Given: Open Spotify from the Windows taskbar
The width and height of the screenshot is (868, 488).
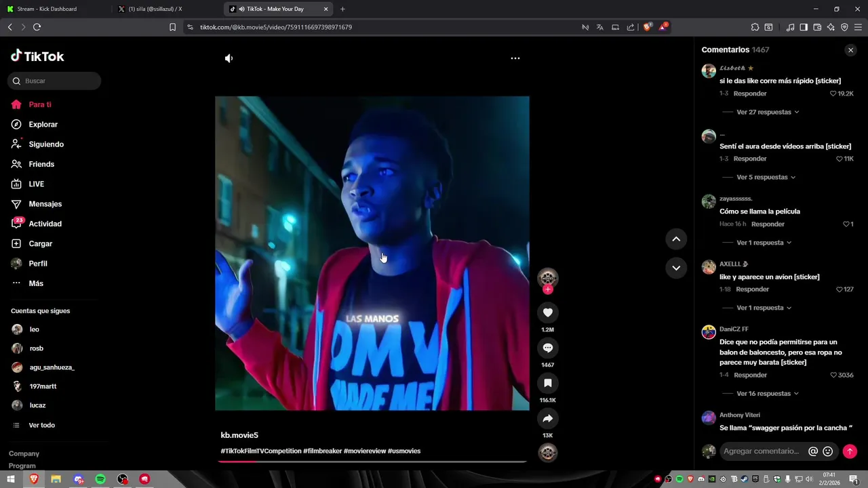Looking at the screenshot, I should (100, 479).
